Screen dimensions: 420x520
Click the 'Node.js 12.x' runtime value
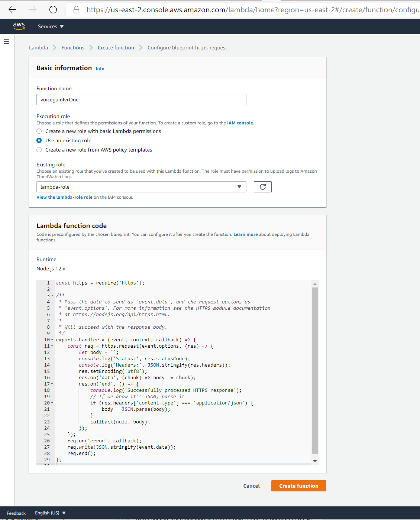51,269
